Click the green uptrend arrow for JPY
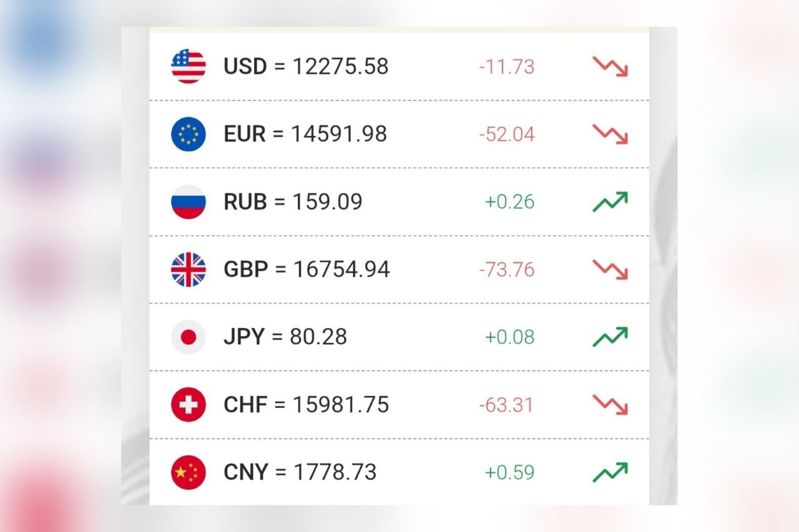Screen dimensions: 799x532 610,337
